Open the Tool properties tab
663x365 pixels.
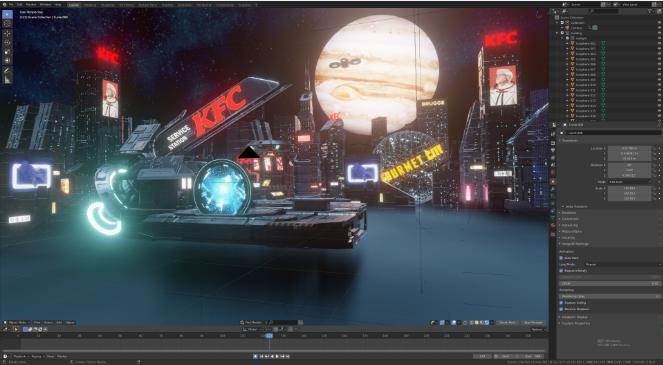pos(553,134)
